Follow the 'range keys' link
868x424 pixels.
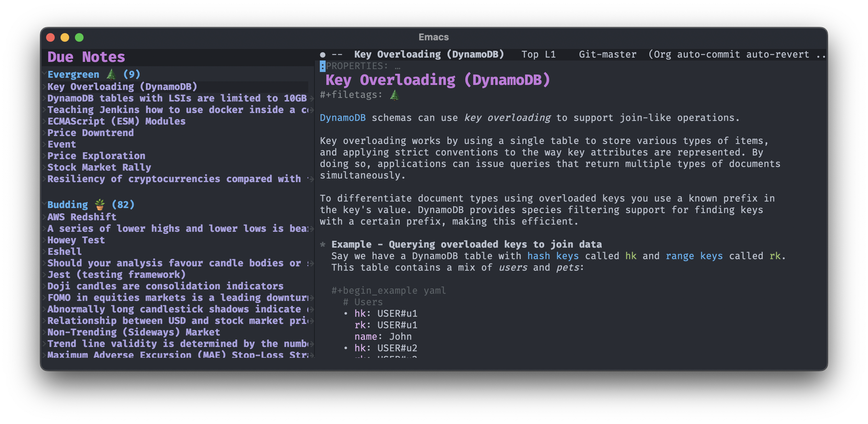pyautogui.click(x=694, y=256)
